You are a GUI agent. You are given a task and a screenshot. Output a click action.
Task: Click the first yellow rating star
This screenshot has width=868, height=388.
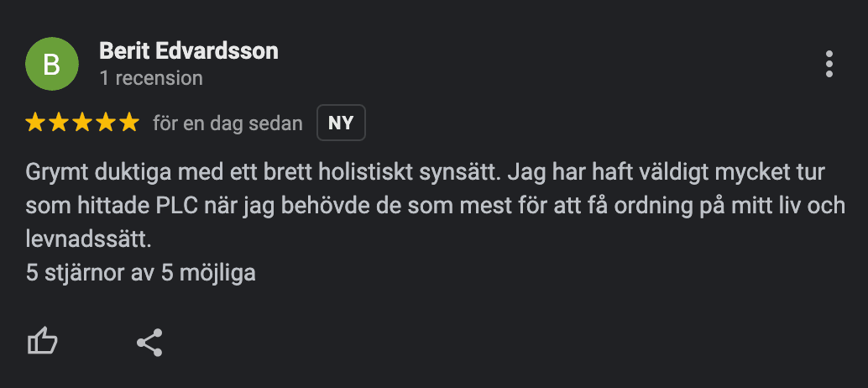pos(35,123)
